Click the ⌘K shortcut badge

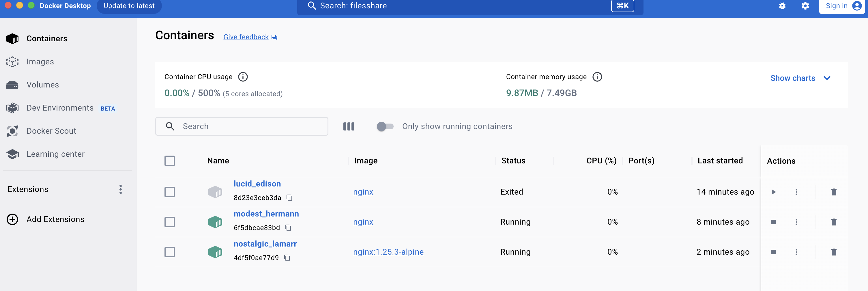tap(622, 6)
